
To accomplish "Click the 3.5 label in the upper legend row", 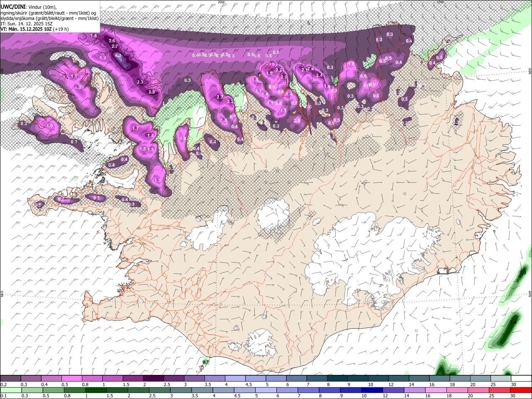I will pyautogui.click(x=208, y=384).
